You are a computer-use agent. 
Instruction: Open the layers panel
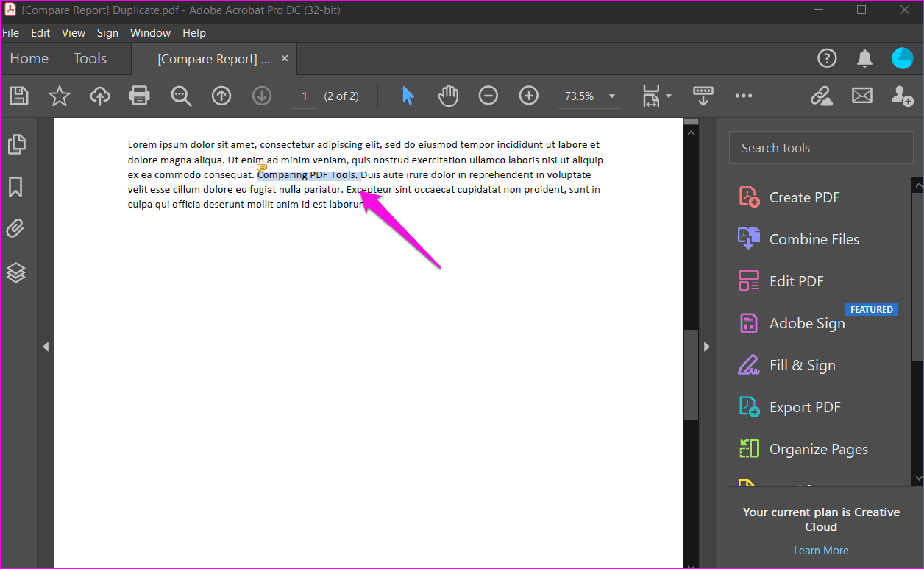(16, 272)
